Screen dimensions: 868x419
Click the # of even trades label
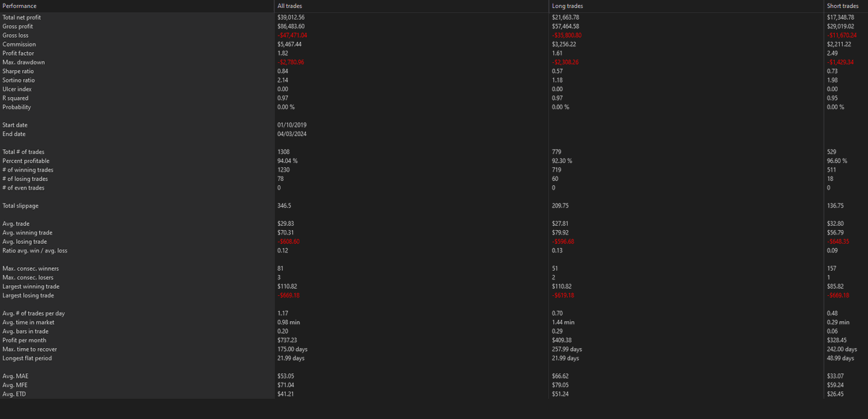click(24, 187)
